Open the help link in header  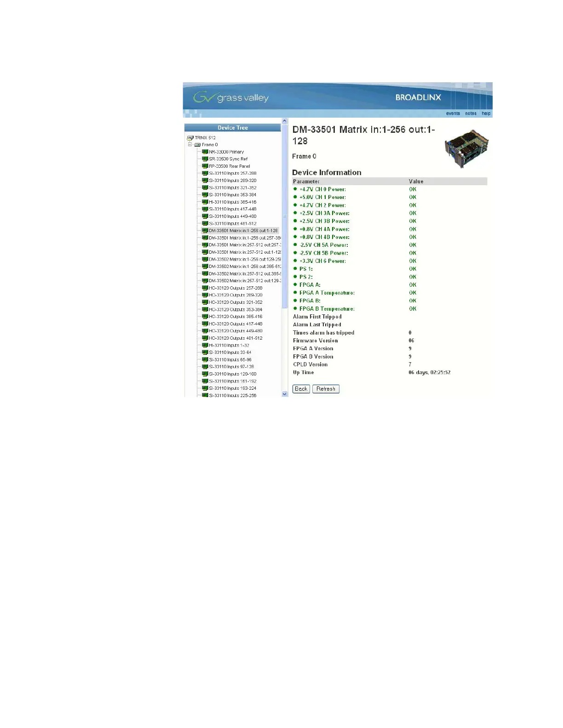click(x=486, y=114)
